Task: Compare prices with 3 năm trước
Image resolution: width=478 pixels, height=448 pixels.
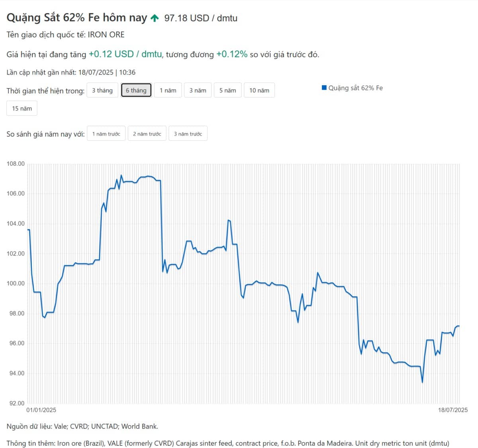Action: click(x=188, y=134)
